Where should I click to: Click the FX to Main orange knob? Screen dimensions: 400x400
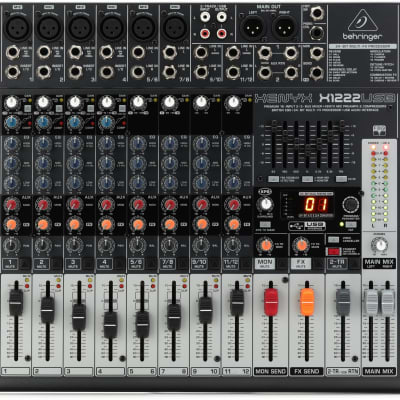pyautogui.click(x=301, y=246)
